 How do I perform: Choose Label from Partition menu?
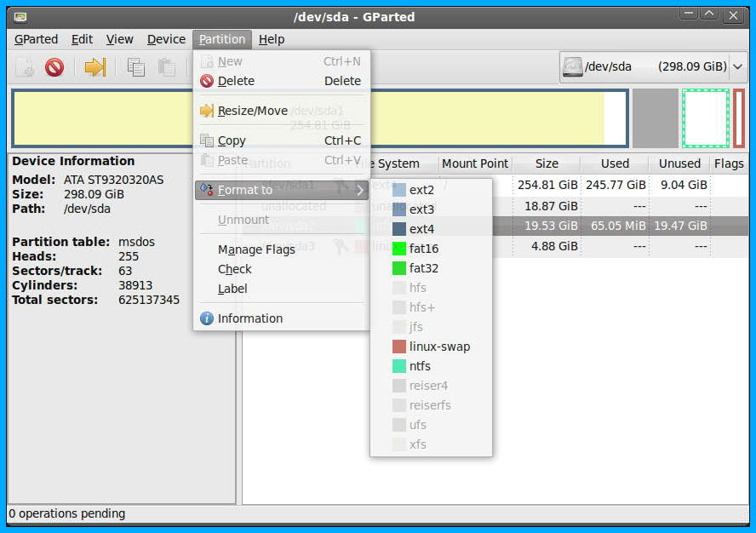click(x=282, y=289)
